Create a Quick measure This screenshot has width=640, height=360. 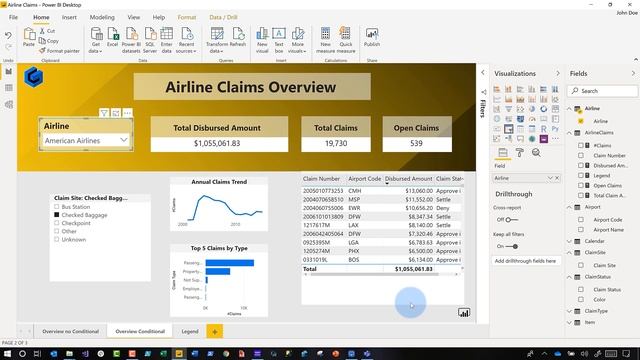pos(346,40)
